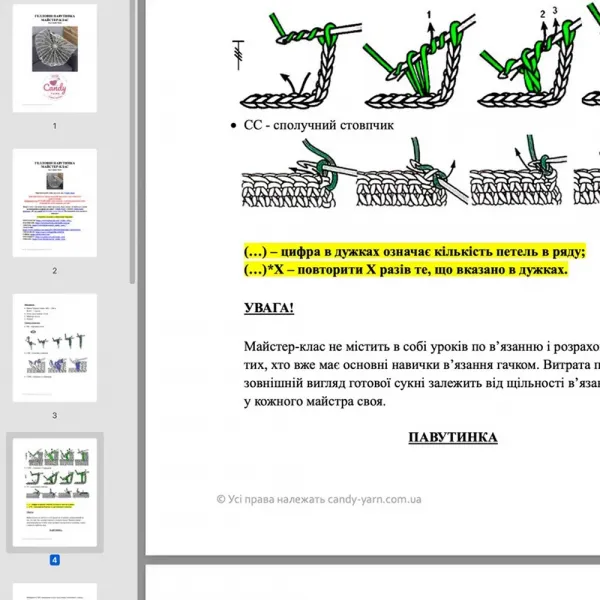Click the blue page number 4 badge
Viewport: 600px width, 600px height.
[x=55, y=560]
